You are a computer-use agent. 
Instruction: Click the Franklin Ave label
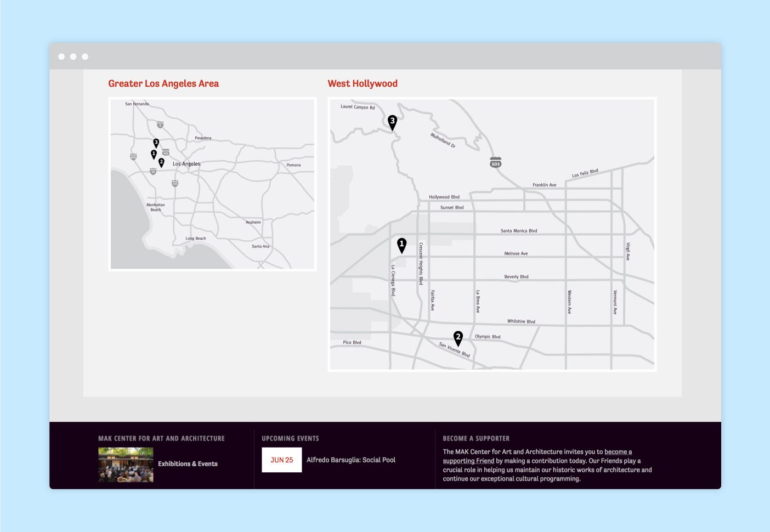tap(545, 185)
